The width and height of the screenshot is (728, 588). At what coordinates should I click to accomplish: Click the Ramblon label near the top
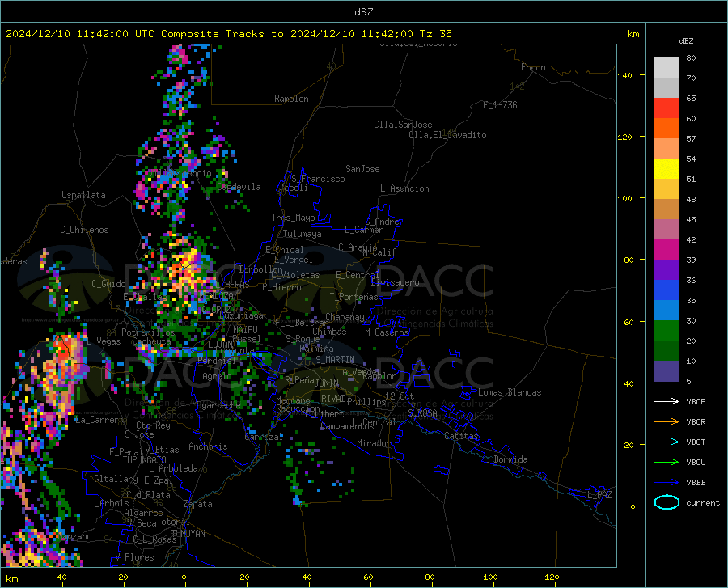pyautogui.click(x=291, y=99)
